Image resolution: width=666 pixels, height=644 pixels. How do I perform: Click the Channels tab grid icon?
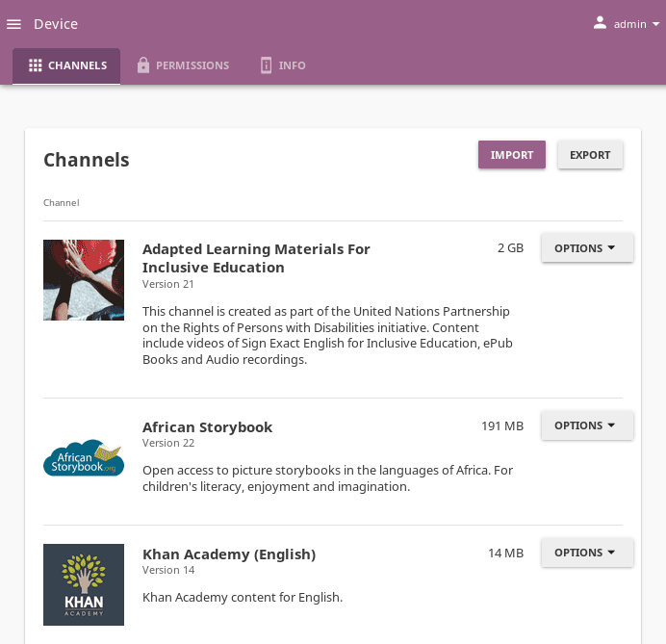click(36, 65)
